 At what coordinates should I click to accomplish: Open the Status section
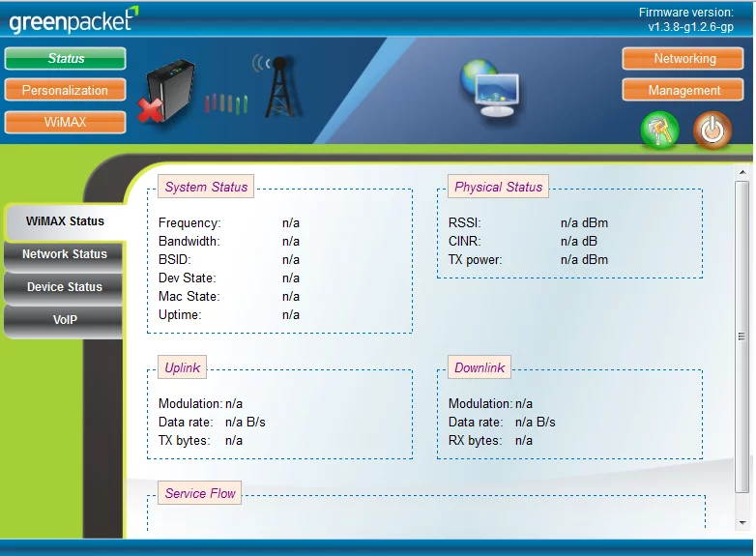coord(66,58)
